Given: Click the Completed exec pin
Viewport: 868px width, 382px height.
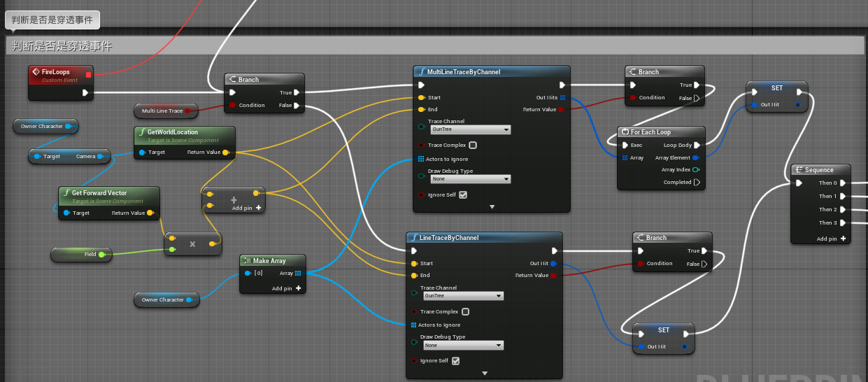Looking at the screenshot, I should click(x=697, y=183).
